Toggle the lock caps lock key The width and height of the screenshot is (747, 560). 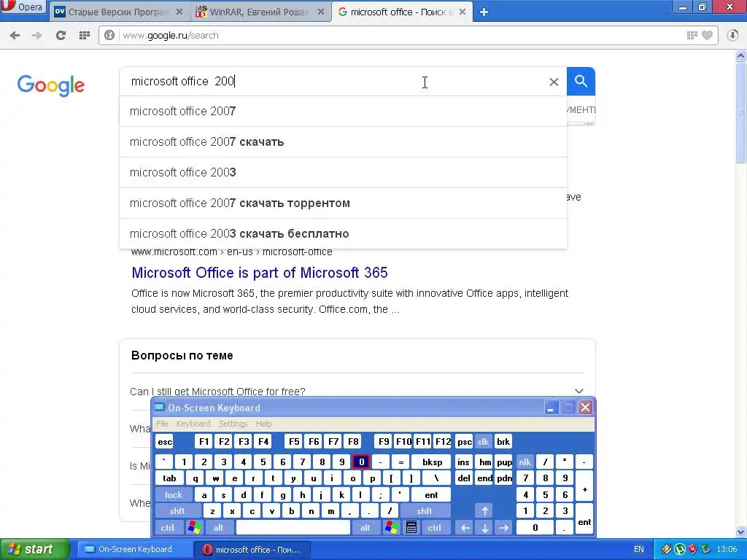pyautogui.click(x=174, y=495)
